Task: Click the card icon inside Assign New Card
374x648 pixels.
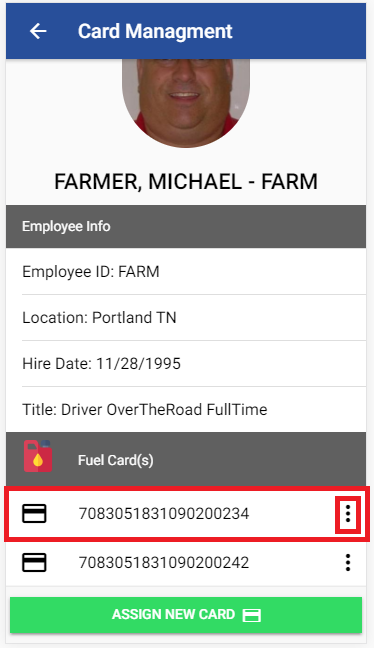Action: pos(252,615)
